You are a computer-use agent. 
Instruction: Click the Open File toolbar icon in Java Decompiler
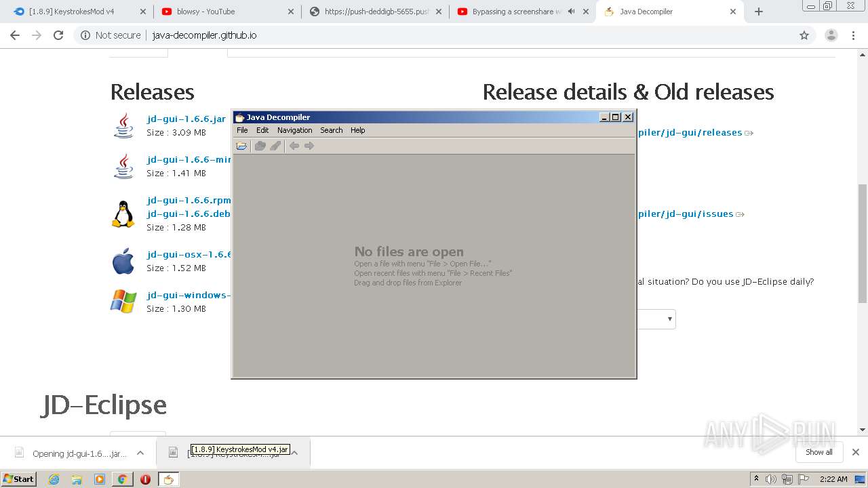[x=241, y=146]
